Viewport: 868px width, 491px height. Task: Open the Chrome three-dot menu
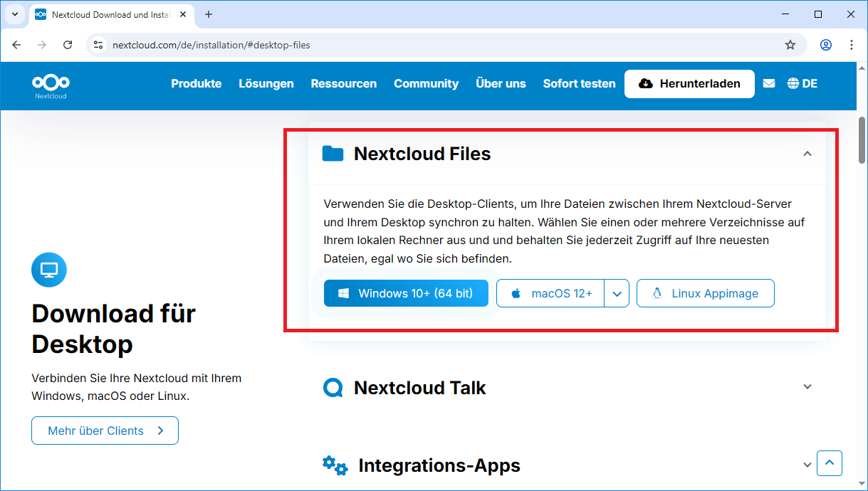click(x=852, y=45)
